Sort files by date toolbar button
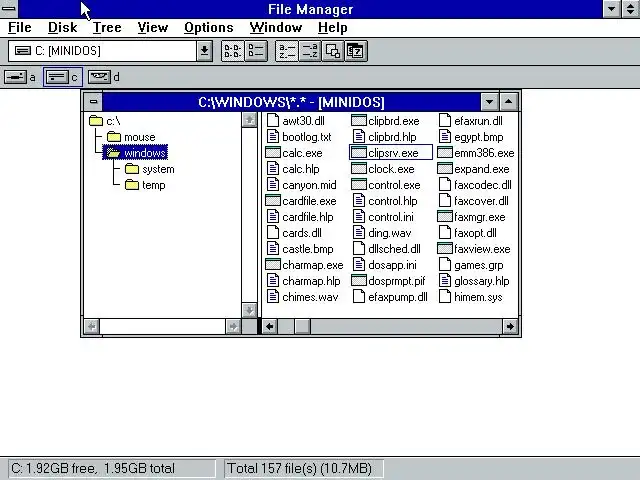Screen dimensions: 640x480 pyautogui.click(x=356, y=51)
